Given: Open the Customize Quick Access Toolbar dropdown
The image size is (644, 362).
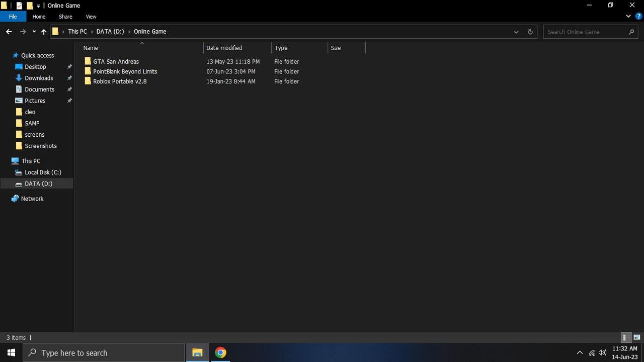Looking at the screenshot, I should point(38,6).
